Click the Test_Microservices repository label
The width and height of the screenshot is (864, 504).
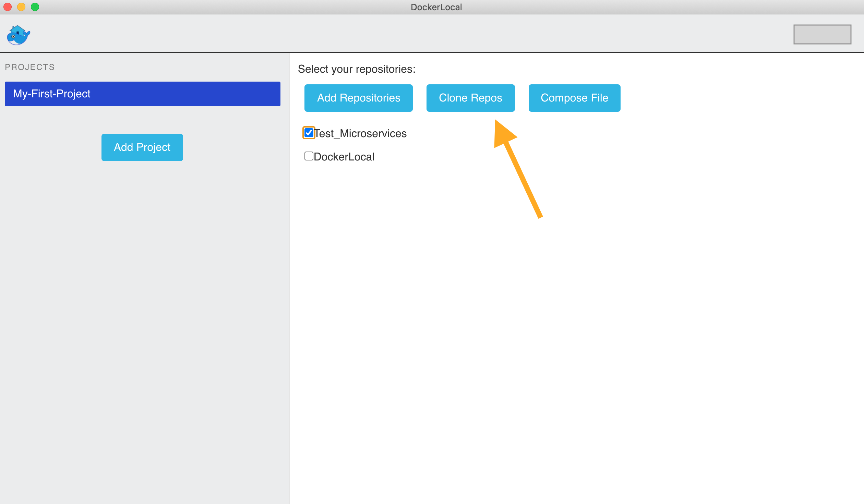click(x=361, y=133)
